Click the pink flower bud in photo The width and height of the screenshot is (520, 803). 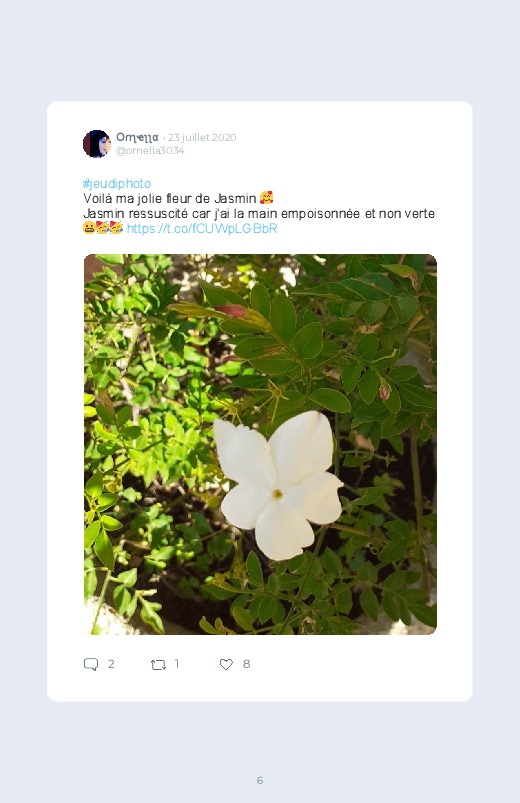[x=384, y=392]
